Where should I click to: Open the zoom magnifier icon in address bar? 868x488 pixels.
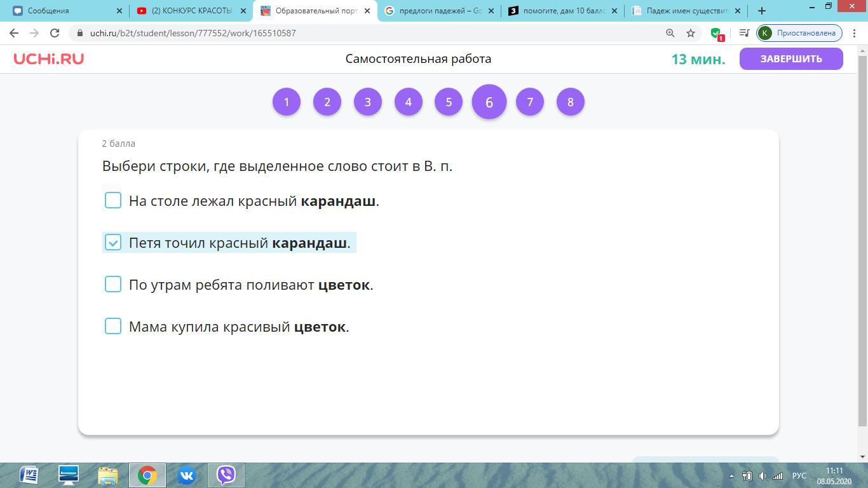[670, 33]
